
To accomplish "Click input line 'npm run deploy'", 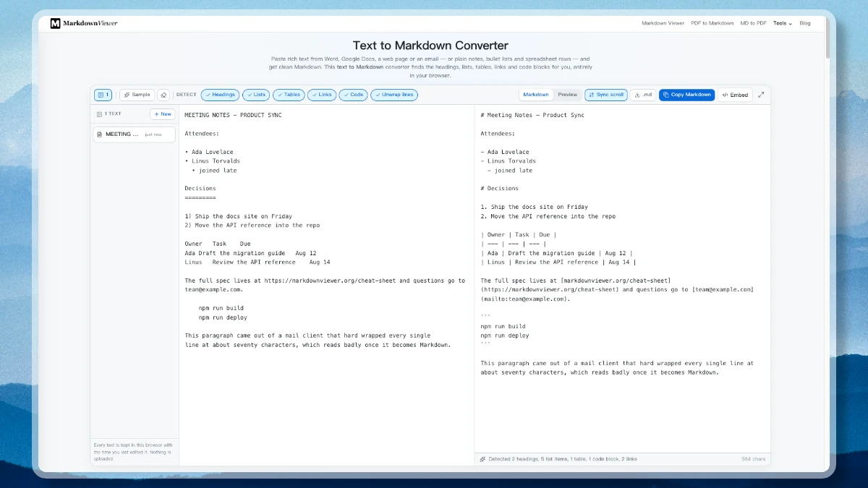I will pos(223,317).
